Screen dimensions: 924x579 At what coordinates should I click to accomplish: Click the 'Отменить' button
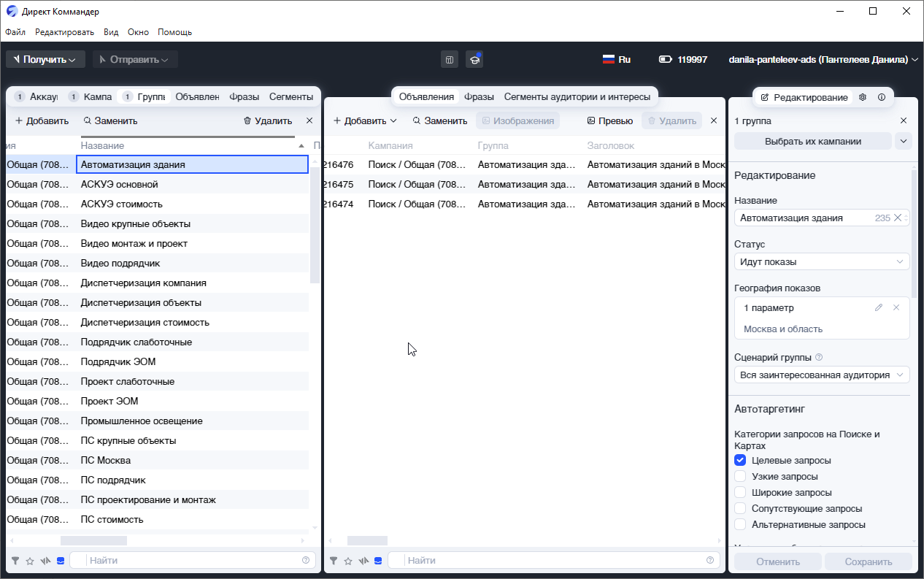pos(778,561)
